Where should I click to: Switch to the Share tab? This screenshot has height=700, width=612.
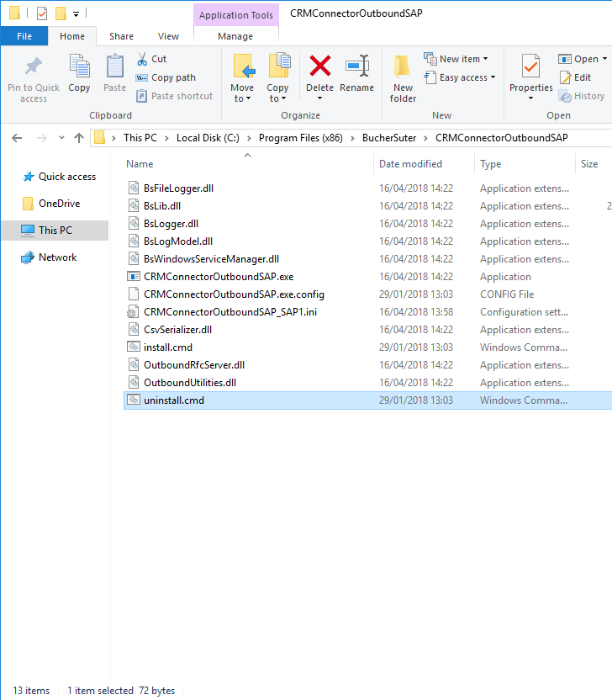click(121, 36)
